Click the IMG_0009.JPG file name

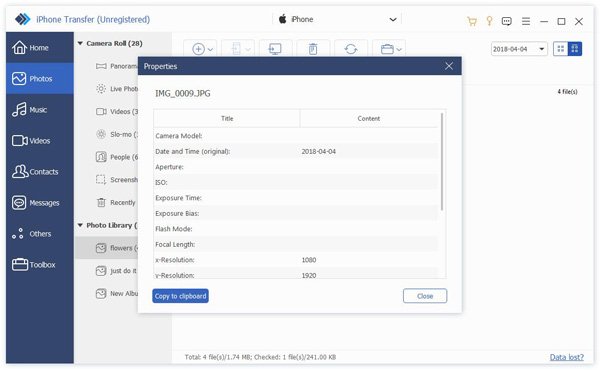(183, 93)
